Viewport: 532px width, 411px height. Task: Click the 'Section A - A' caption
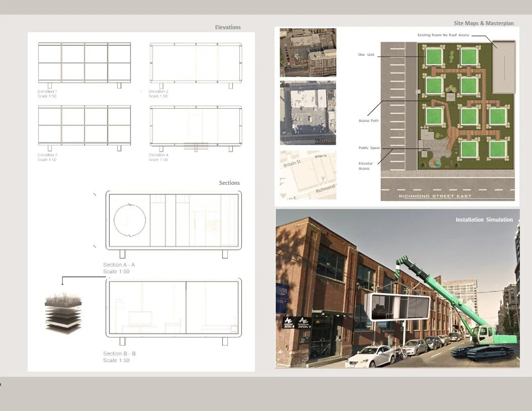(x=119, y=265)
